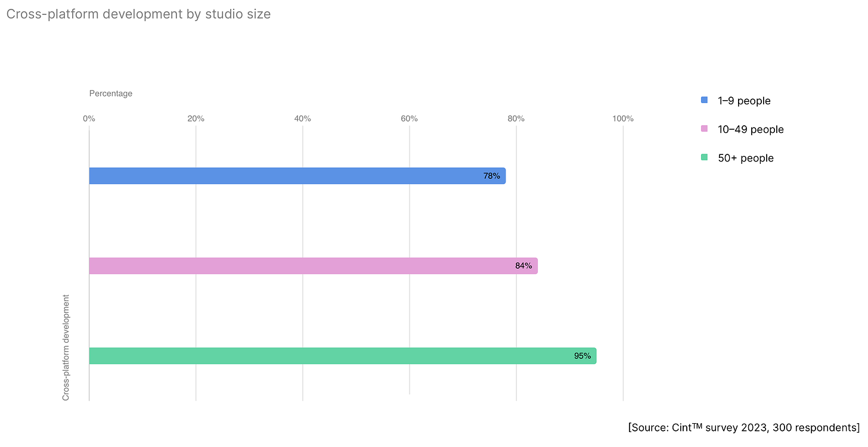Select the "50+ people" legend label
The width and height of the screenshot is (868, 447).
745,158
